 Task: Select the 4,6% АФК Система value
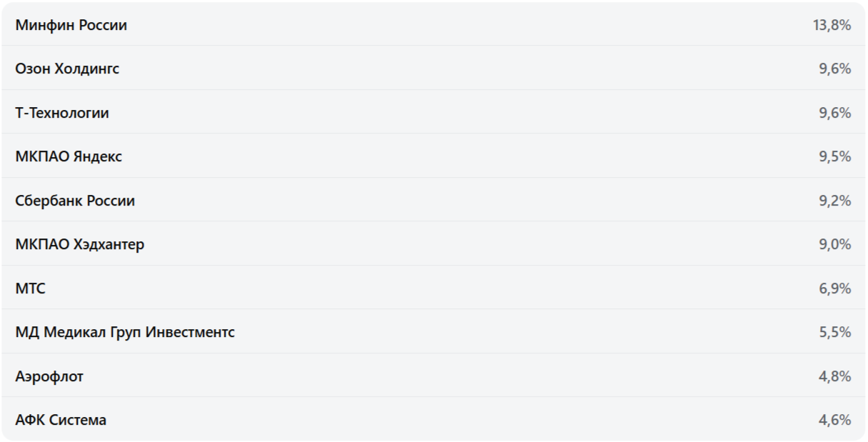tap(834, 420)
